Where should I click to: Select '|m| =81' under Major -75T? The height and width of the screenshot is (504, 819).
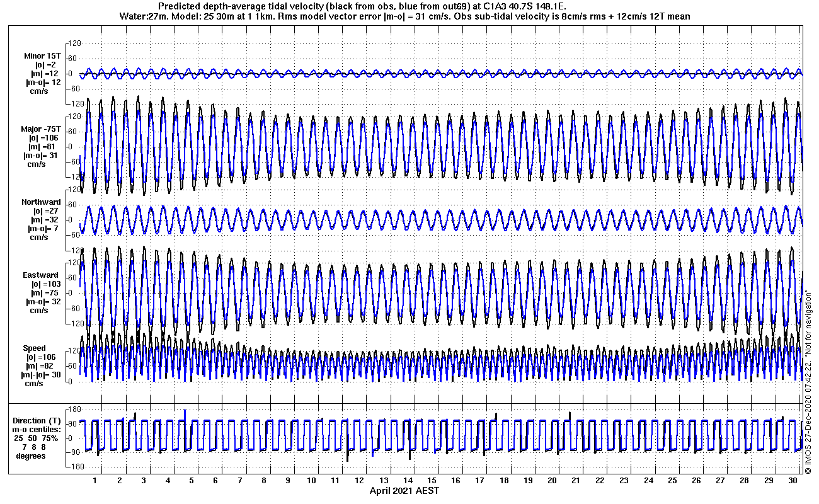[43, 147]
